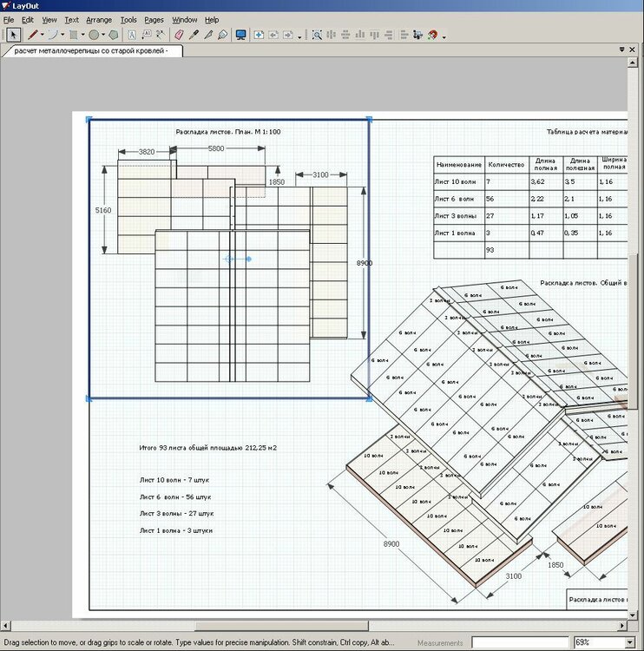Pick the Style eyedropper tool
This screenshot has height=651, width=644.
click(x=194, y=35)
